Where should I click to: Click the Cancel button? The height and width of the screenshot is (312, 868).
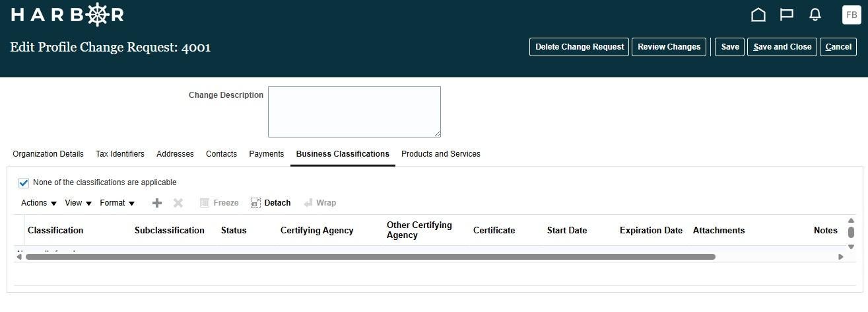(838, 47)
